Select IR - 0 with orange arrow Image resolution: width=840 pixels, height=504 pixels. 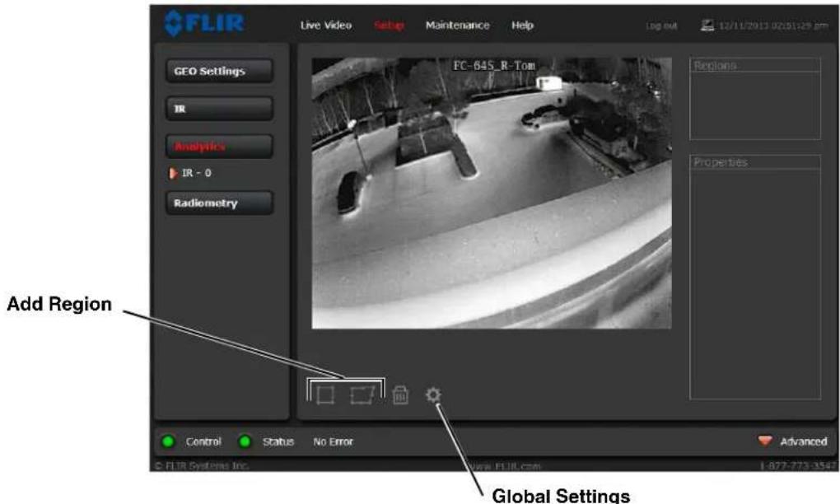pyautogui.click(x=191, y=173)
